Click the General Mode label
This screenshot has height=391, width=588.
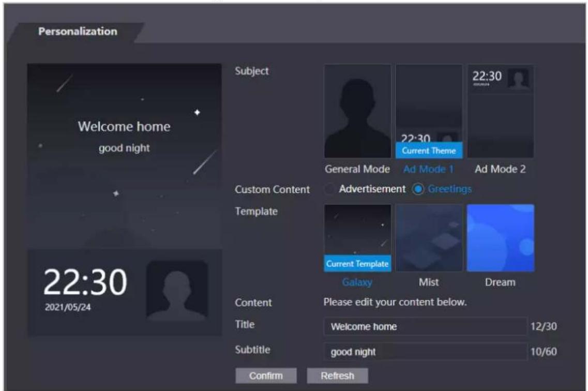pos(357,169)
